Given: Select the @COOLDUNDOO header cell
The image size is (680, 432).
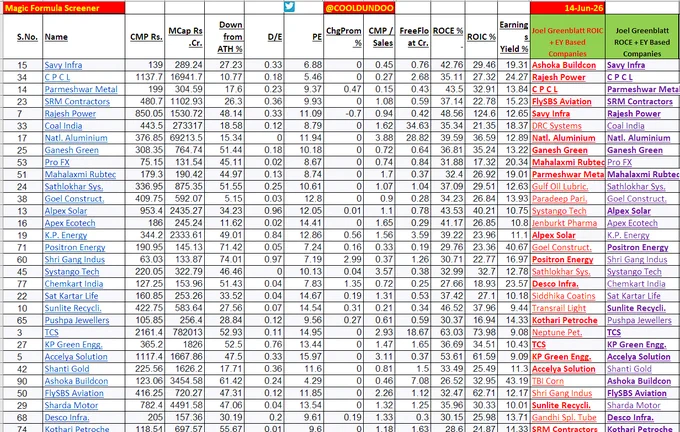Looking at the screenshot, I should [x=359, y=8].
